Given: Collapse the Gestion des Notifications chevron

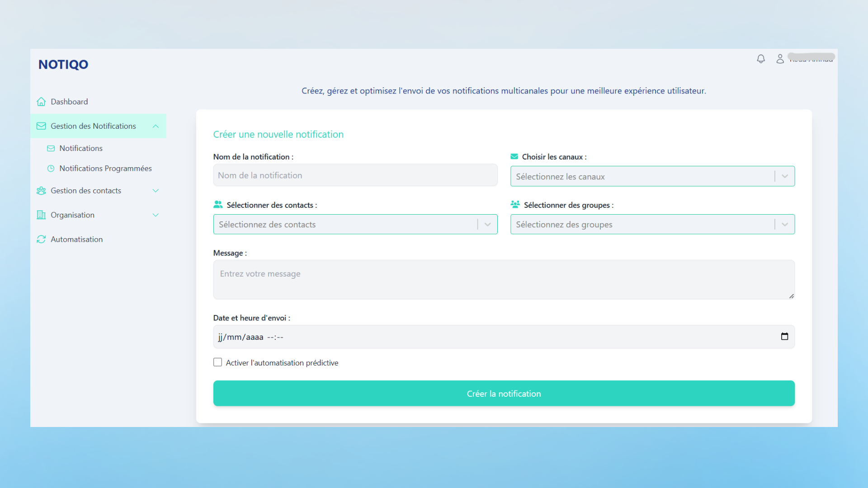Looking at the screenshot, I should tap(156, 126).
